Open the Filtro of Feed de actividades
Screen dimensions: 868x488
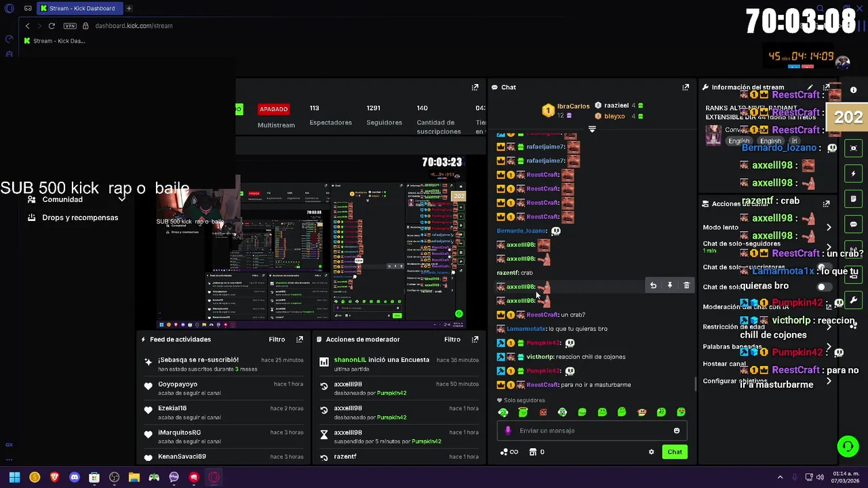[277, 340]
